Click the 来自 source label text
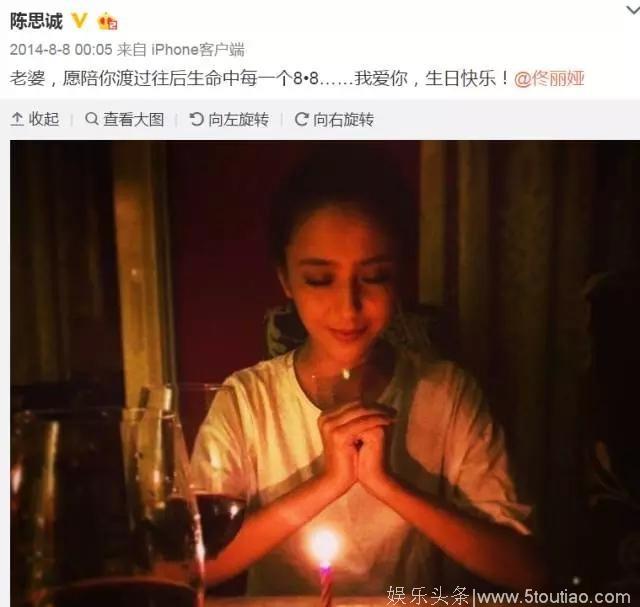The image size is (640, 607). coord(131,50)
